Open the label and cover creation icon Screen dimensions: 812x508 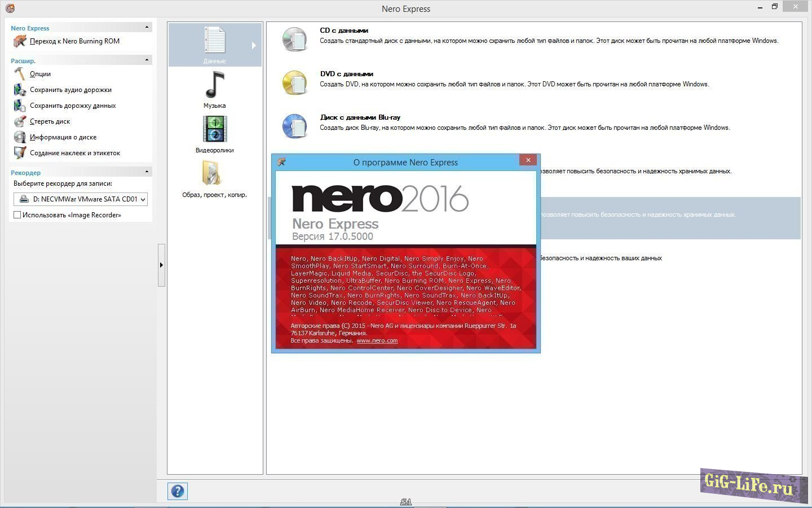pos(20,153)
